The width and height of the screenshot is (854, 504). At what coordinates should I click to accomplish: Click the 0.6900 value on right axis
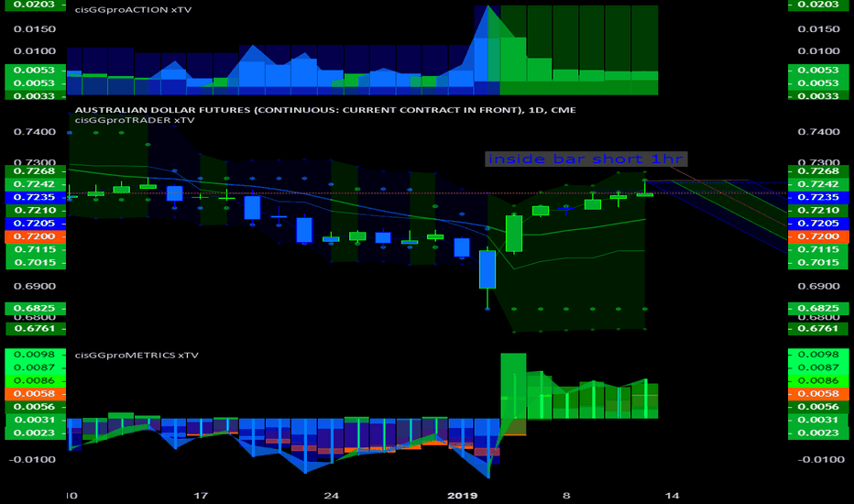point(818,286)
